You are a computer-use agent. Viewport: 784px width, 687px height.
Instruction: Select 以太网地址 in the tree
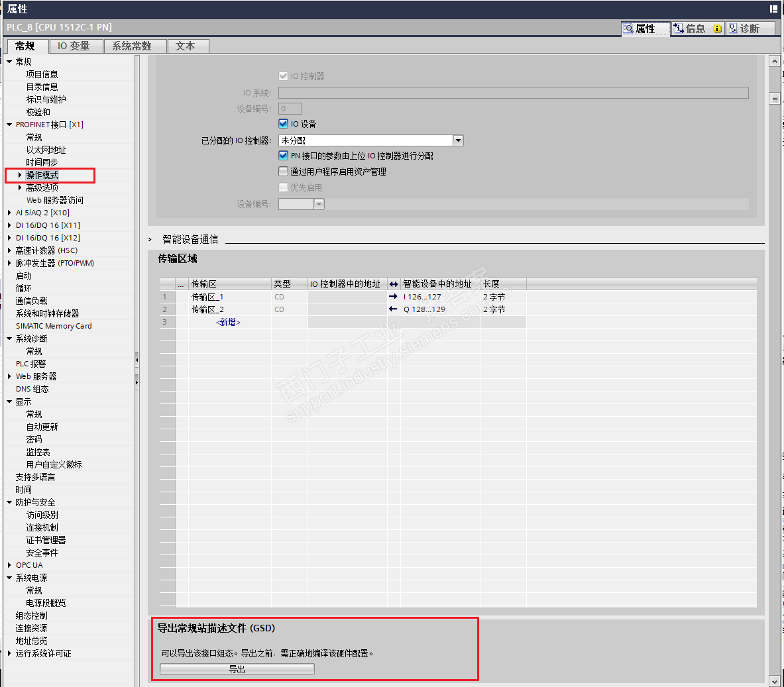click(x=46, y=150)
